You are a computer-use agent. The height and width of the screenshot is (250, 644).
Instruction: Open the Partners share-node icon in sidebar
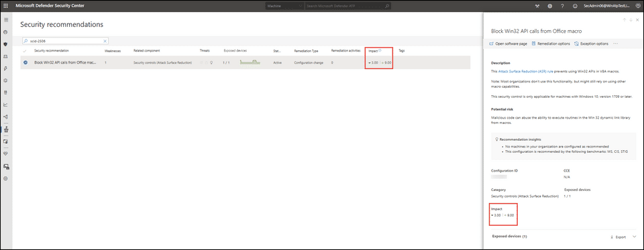6,117
